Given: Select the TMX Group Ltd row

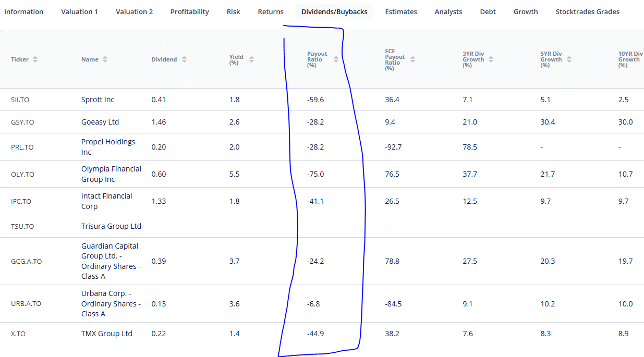Looking at the screenshot, I should 107,334.
